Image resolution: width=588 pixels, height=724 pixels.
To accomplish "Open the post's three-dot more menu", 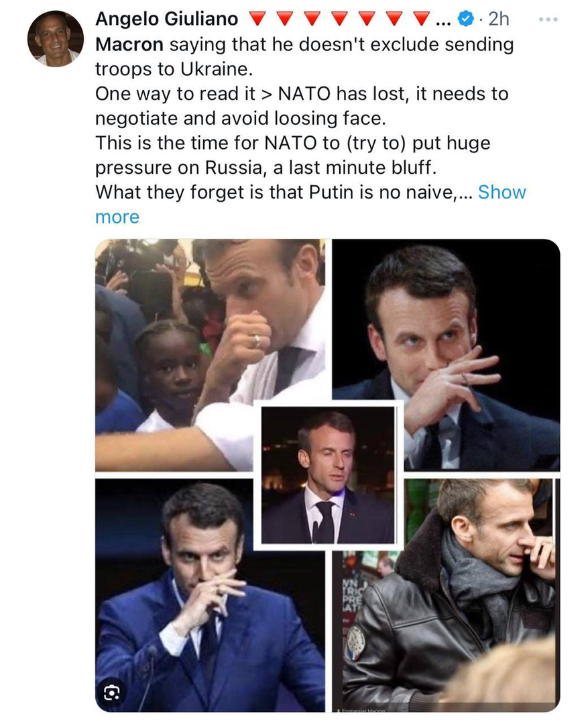I will coord(548,19).
